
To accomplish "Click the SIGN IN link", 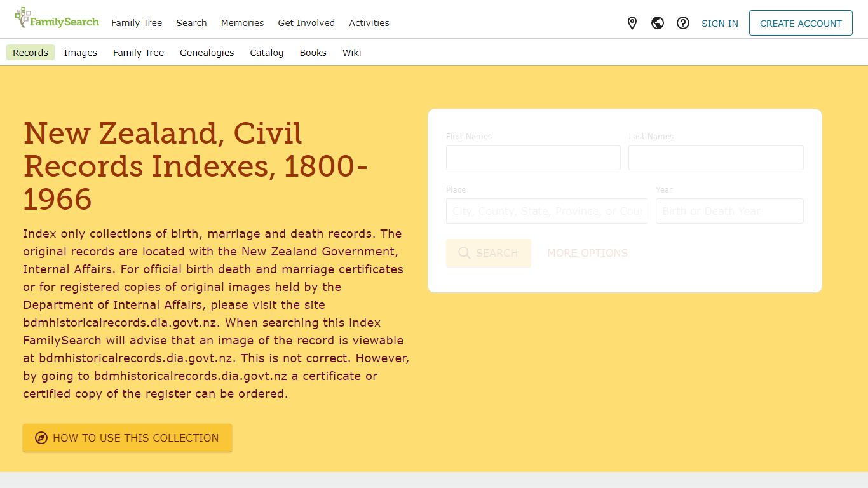I will point(720,24).
